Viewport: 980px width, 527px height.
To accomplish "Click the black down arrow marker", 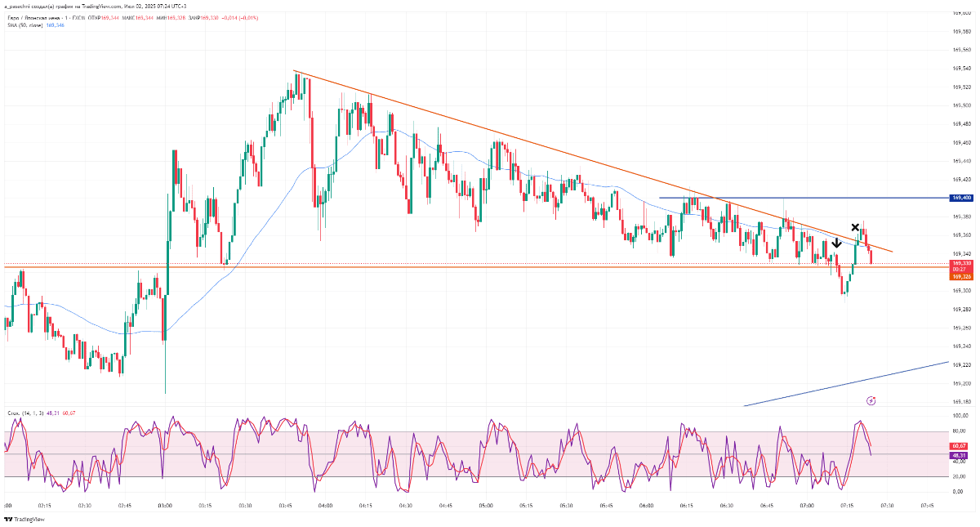I will 837,243.
